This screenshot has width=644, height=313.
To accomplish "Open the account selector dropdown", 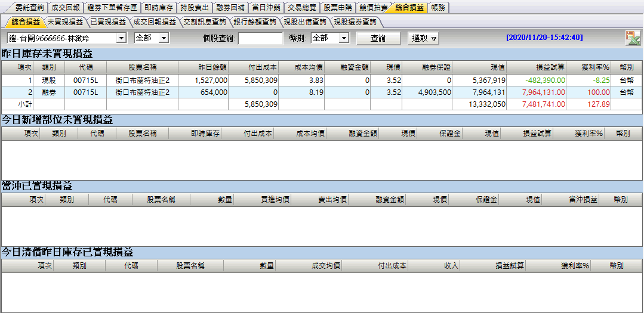I will [122, 38].
